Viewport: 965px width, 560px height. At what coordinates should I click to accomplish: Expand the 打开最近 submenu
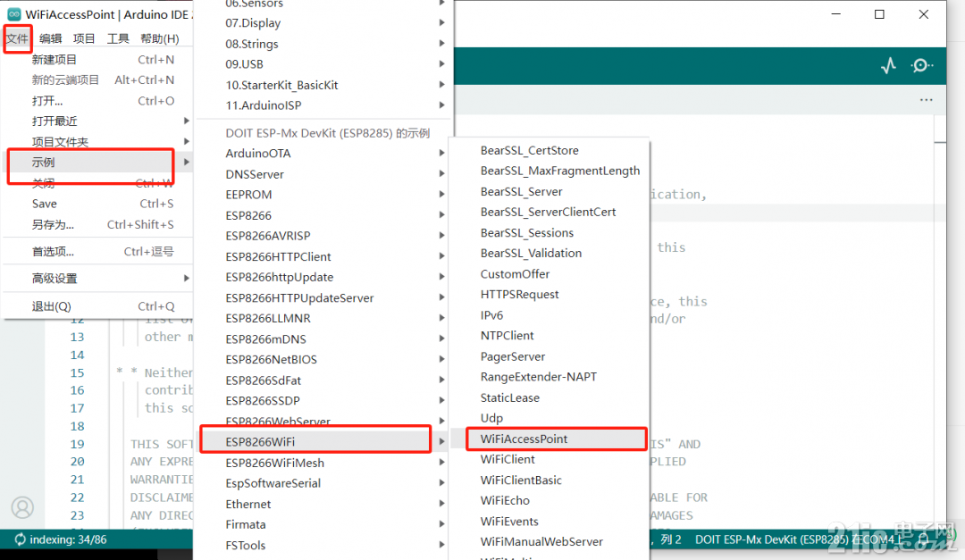[98, 121]
